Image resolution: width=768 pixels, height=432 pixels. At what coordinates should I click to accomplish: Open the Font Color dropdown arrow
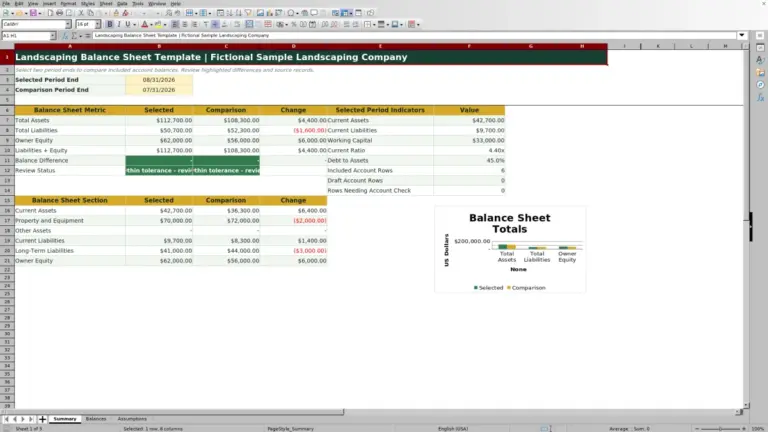click(x=151, y=24)
